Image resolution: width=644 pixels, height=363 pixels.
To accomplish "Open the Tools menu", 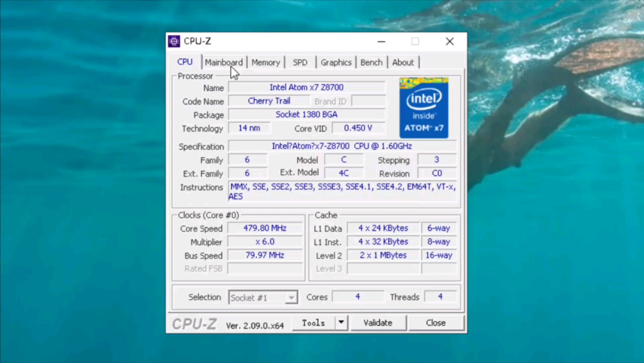I will coord(313,323).
